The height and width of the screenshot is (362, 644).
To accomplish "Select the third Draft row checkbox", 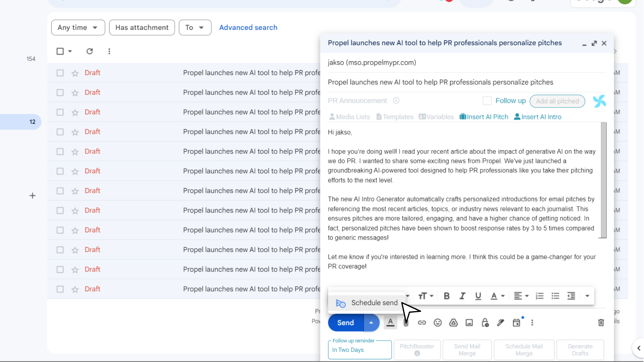I will 60,112.
